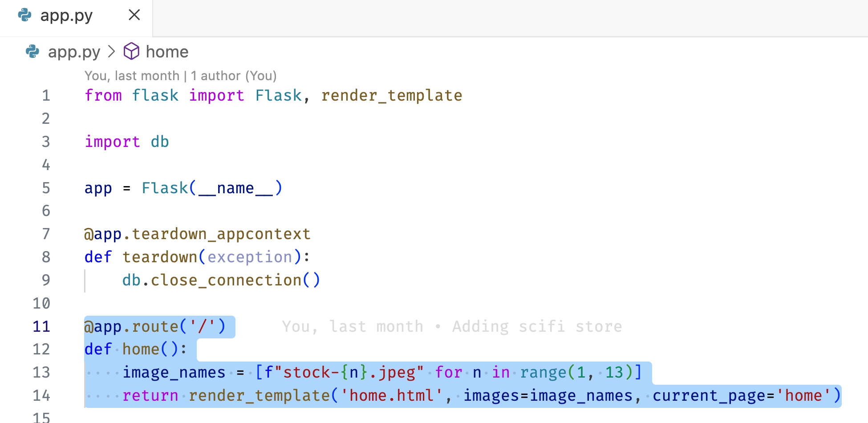Click the Python logo in the breadcrumb bar

pyautogui.click(x=32, y=52)
